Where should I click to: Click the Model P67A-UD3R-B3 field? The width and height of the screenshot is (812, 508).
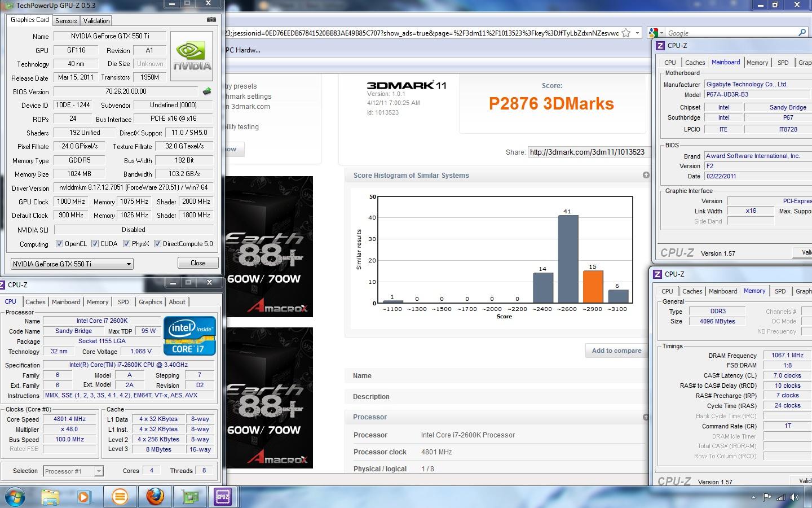coord(757,95)
